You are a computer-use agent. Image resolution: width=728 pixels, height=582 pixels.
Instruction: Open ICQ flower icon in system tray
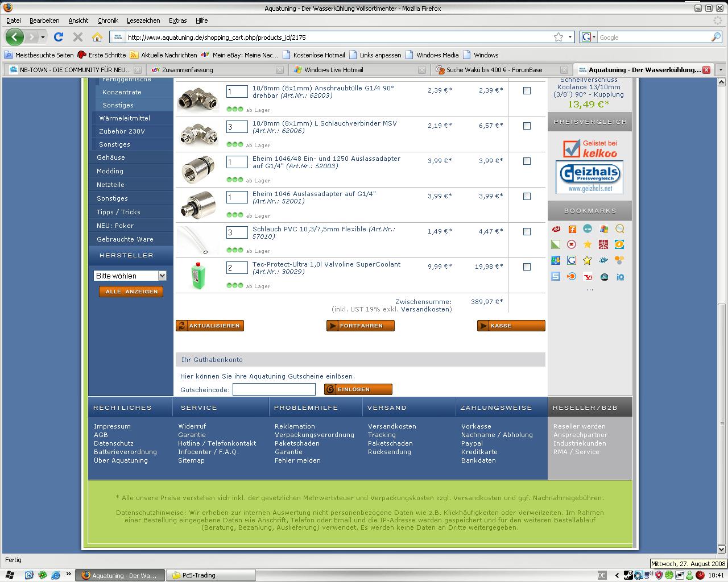pos(669,575)
